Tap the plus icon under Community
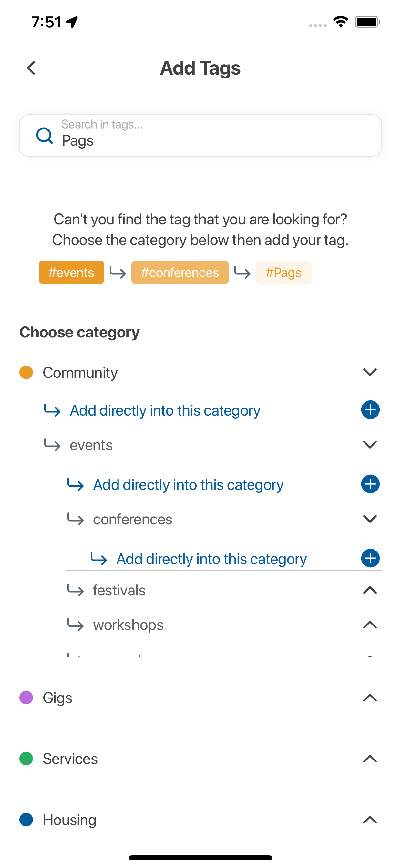 (370, 410)
